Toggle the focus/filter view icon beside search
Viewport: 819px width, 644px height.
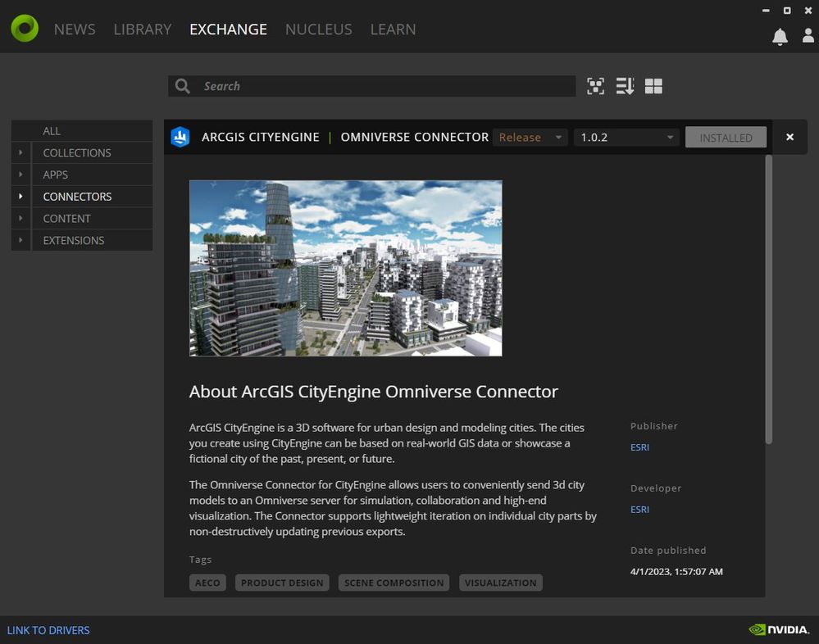click(595, 86)
